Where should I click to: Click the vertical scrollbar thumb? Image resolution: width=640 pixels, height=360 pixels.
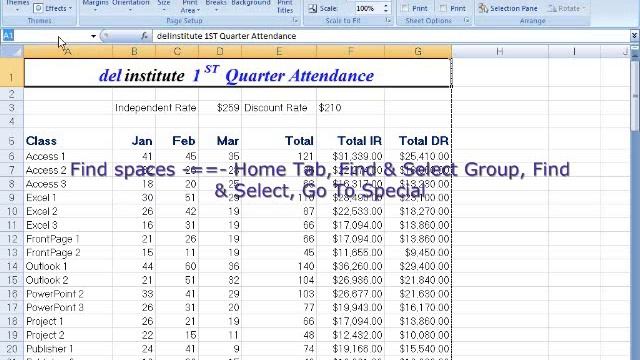(635, 96)
